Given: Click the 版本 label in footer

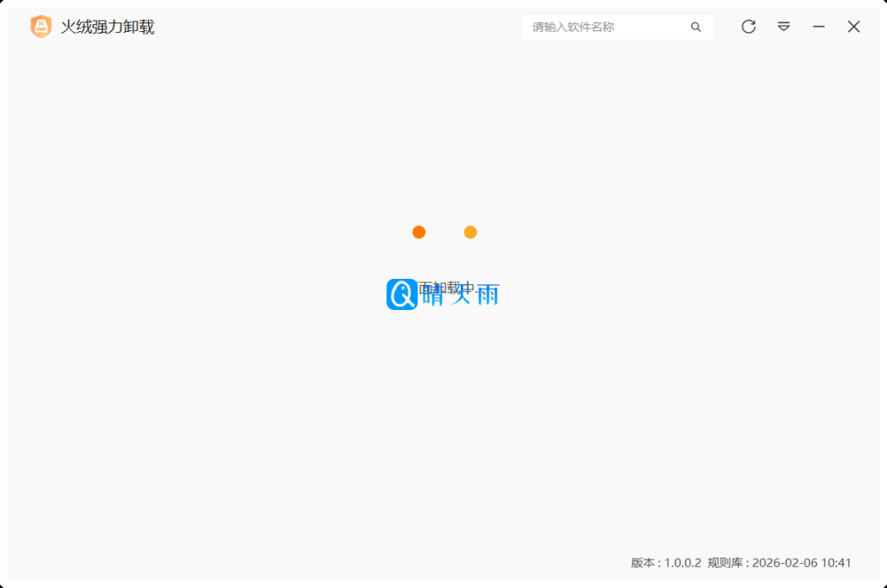Looking at the screenshot, I should coord(644,563).
